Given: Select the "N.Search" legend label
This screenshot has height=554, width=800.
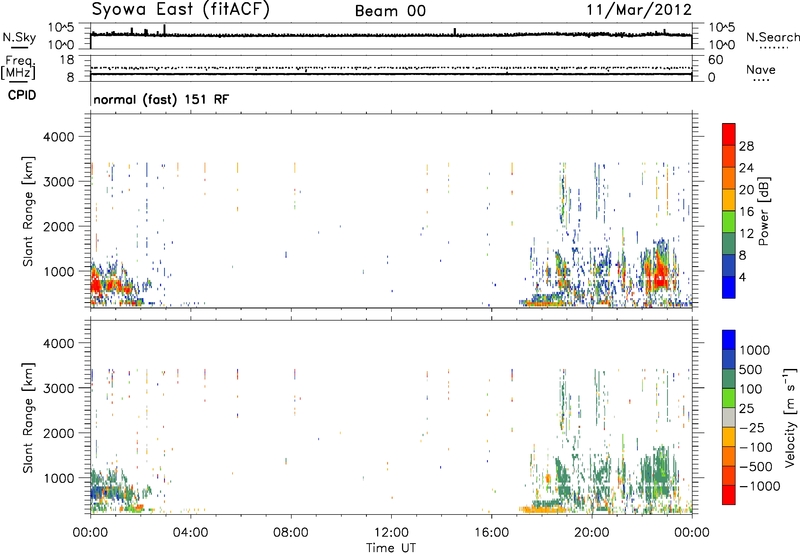Looking at the screenshot, I should point(773,37).
